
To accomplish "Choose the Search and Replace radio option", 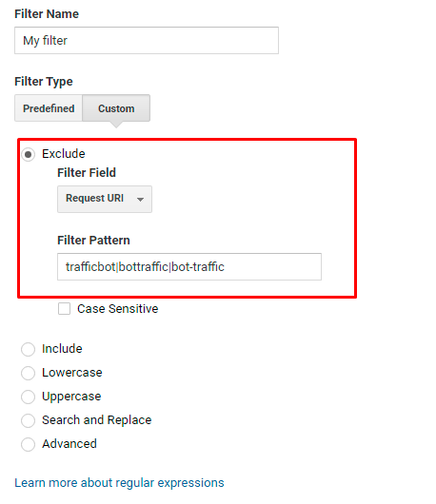I will (28, 420).
